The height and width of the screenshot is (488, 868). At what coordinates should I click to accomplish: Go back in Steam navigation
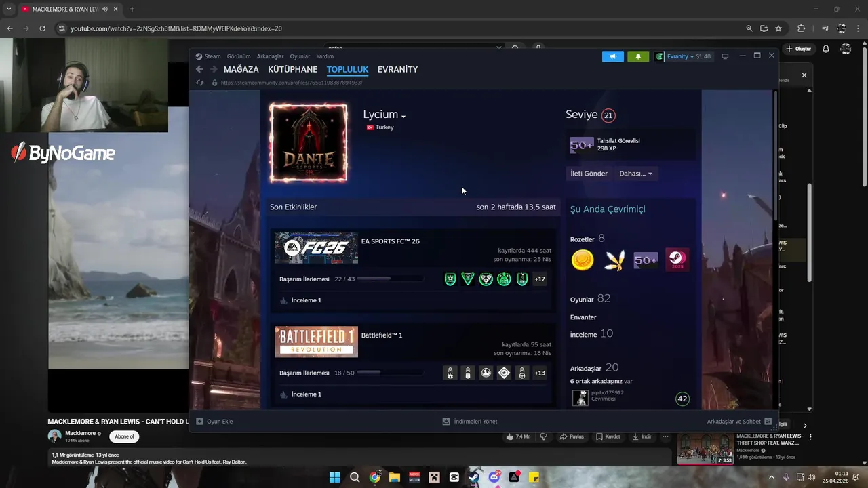(199, 69)
